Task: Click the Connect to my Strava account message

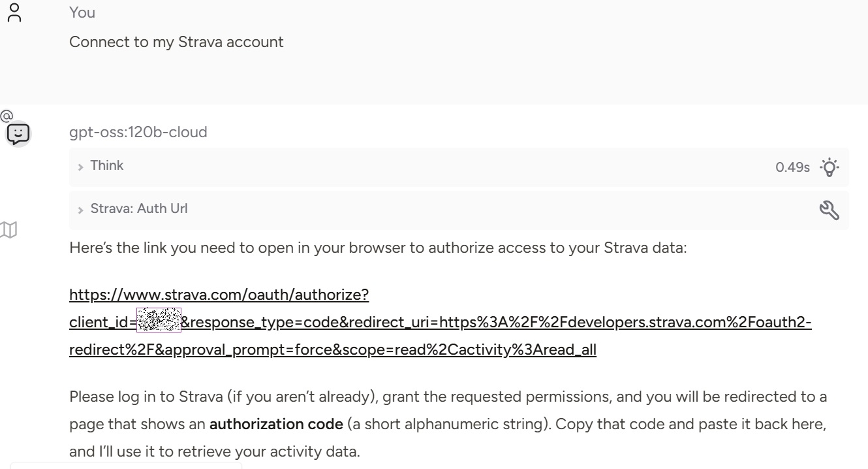Action: [x=176, y=42]
